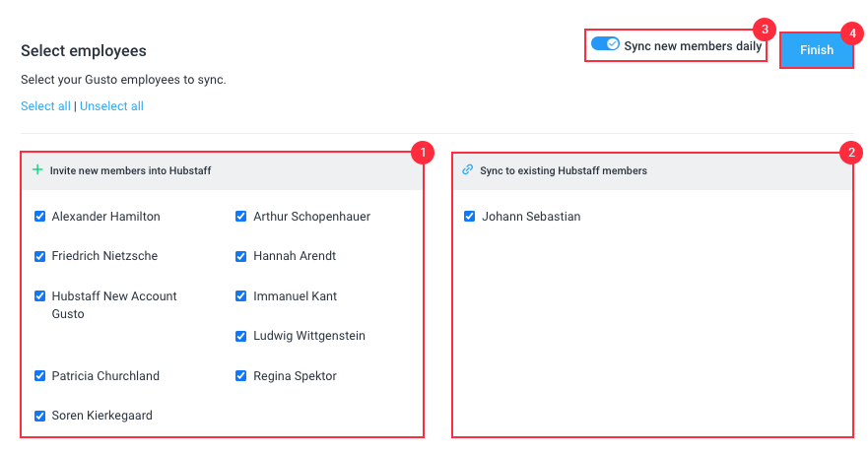Click the name Soren Kierkegaard
868x454 pixels.
click(101, 416)
